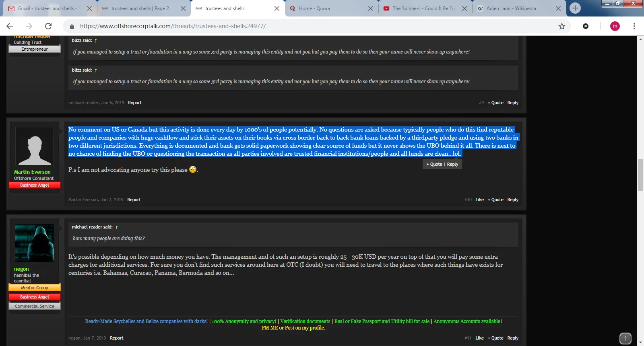Click the page vertical scrollbar thumb

[641, 175]
